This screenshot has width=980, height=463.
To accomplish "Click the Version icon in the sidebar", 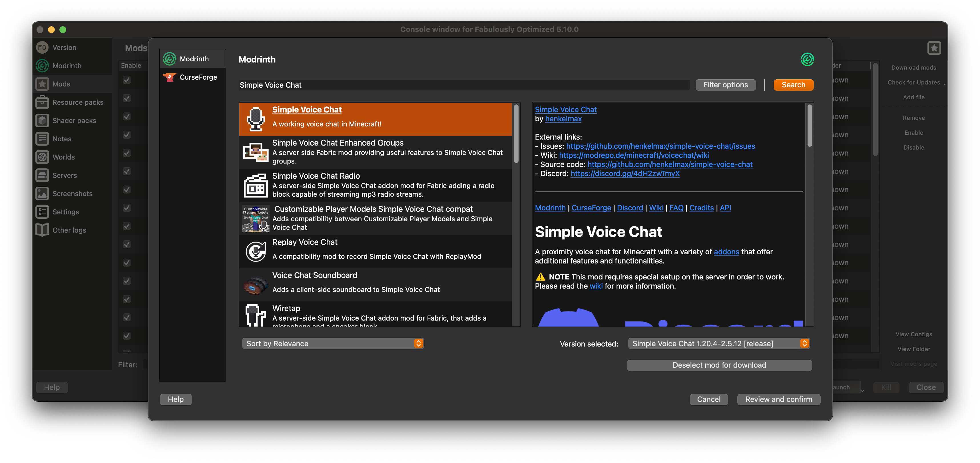I will [x=42, y=48].
